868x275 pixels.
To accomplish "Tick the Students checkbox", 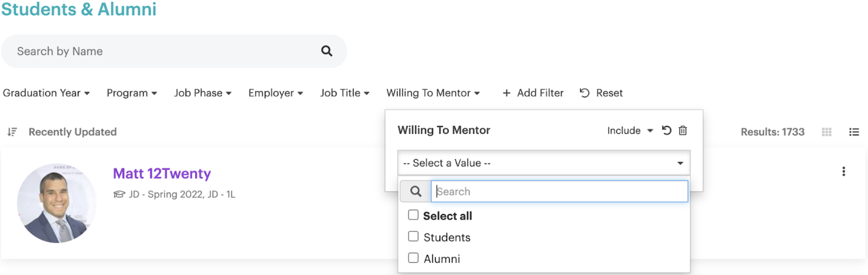I will [x=413, y=237].
